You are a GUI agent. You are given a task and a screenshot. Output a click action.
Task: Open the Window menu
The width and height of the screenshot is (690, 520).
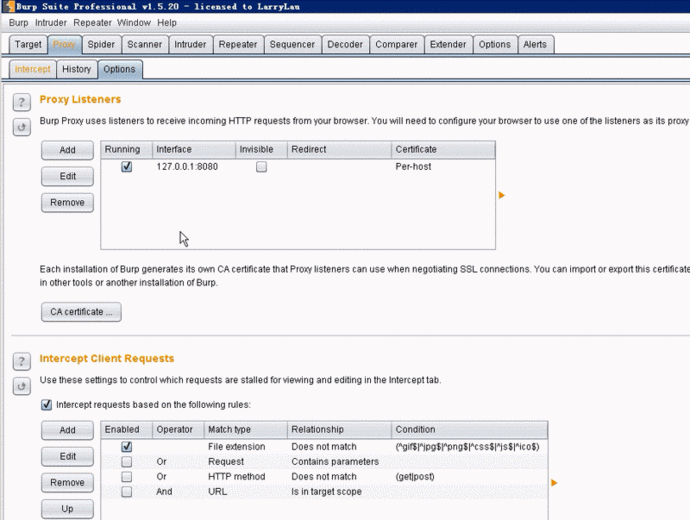tap(134, 23)
